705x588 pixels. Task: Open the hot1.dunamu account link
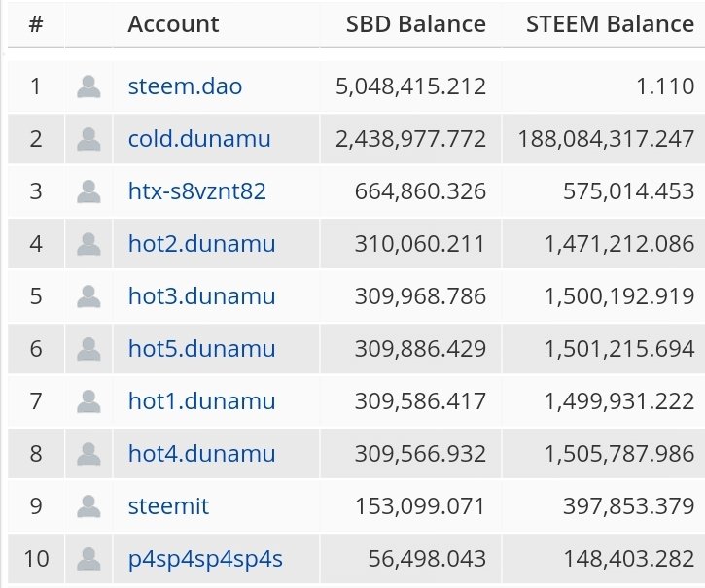(x=201, y=401)
